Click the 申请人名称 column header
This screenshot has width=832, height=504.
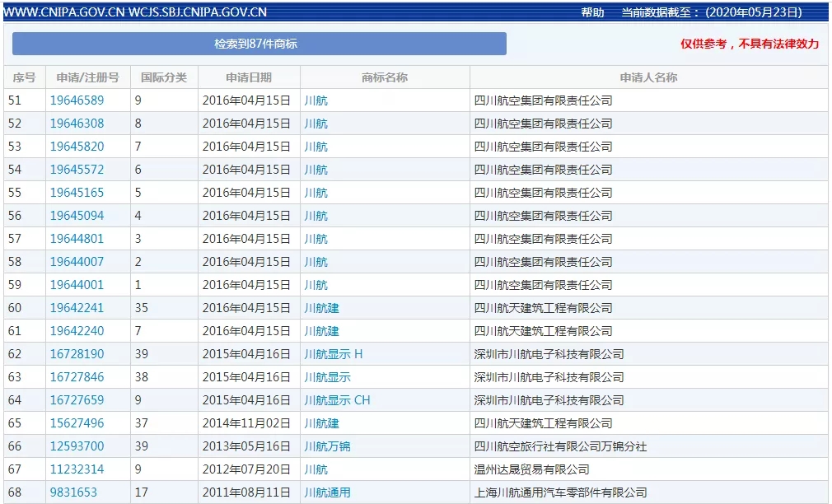click(648, 77)
